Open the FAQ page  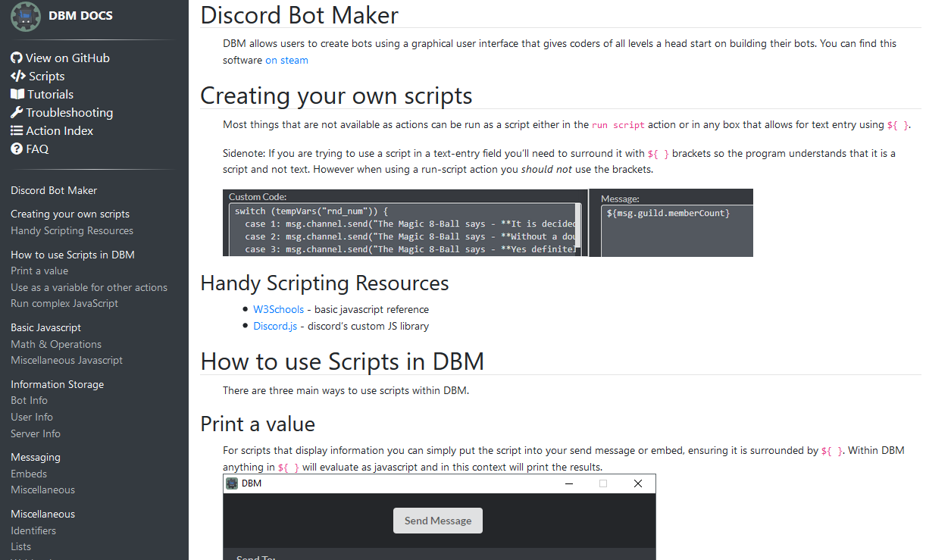coord(37,149)
